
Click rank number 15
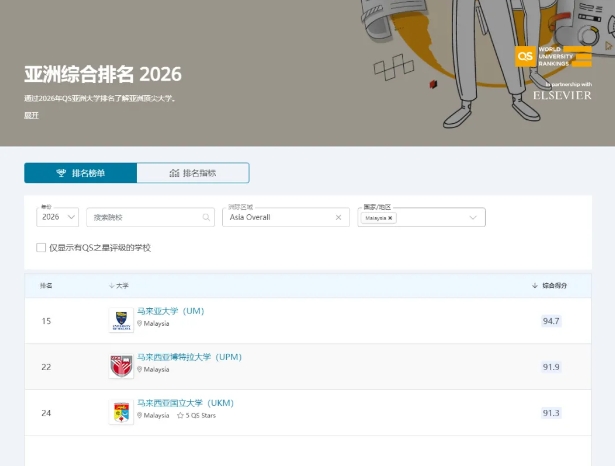coord(46,321)
